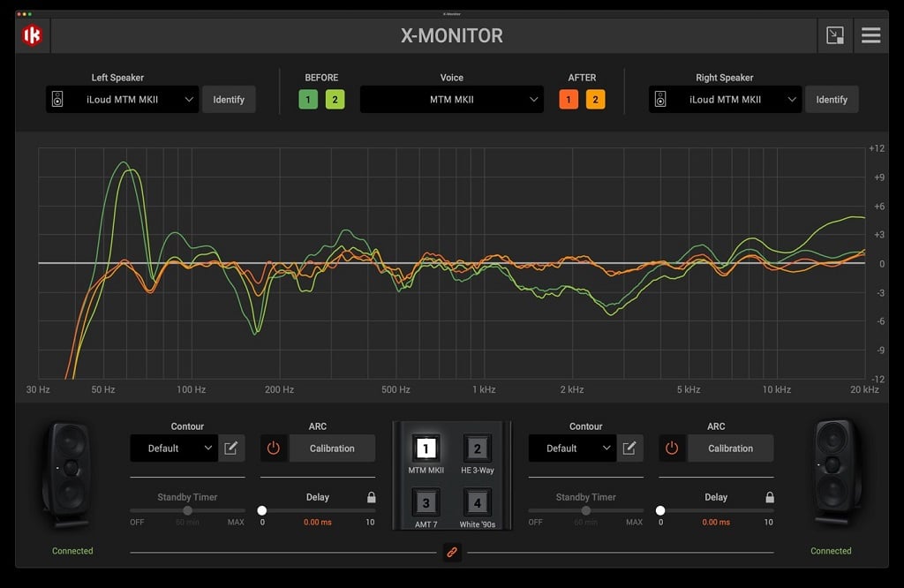Click the right Standby Timer OFF label
Image resolution: width=904 pixels, height=588 pixels.
536,523
